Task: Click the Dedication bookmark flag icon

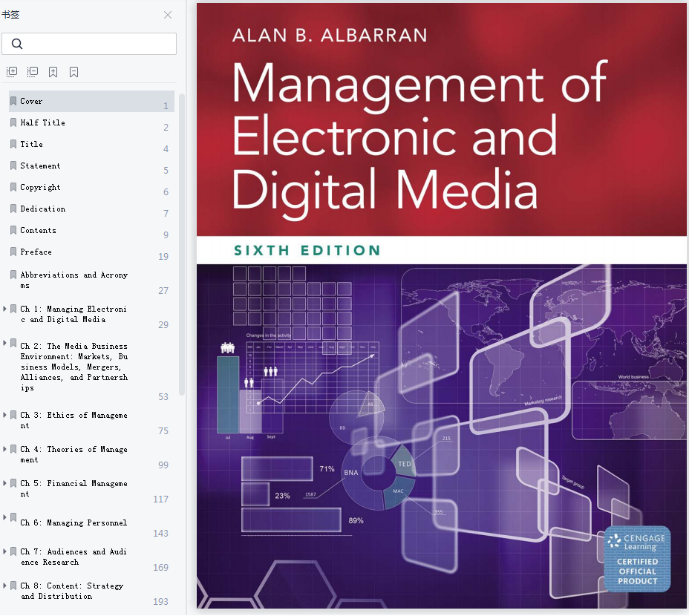Action: 13,209
